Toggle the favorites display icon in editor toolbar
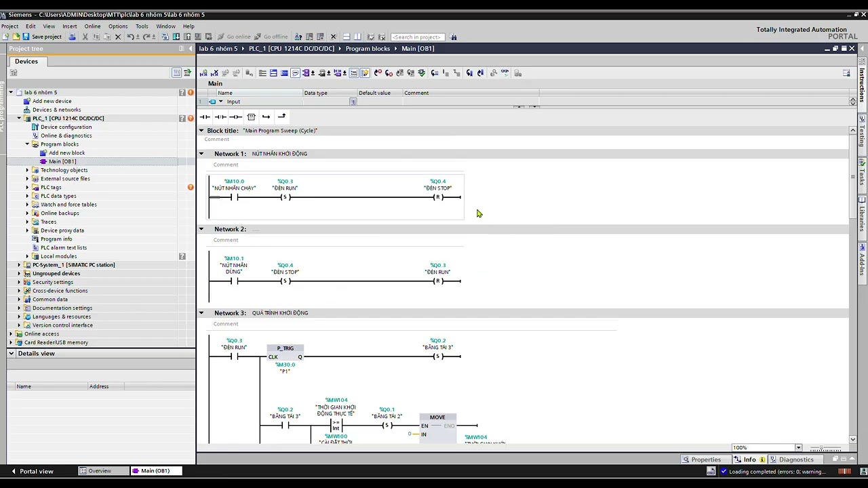Viewport: 868px width, 488px height. pos(365,73)
